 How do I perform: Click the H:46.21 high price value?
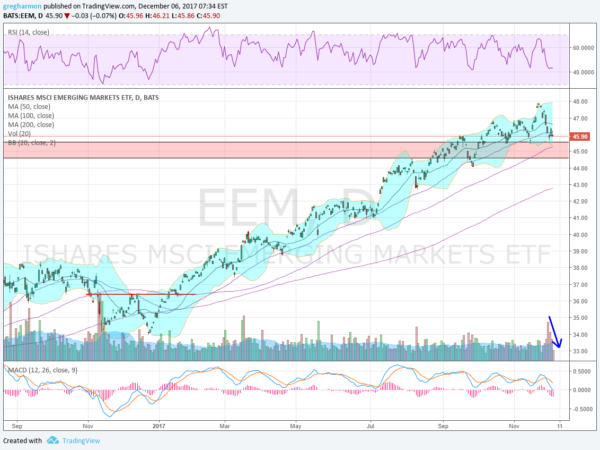(x=157, y=16)
